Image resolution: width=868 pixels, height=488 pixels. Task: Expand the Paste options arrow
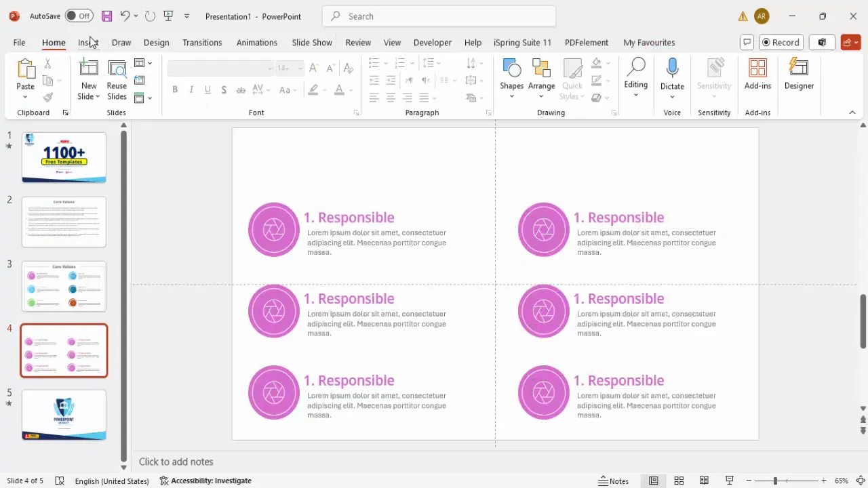(x=26, y=97)
